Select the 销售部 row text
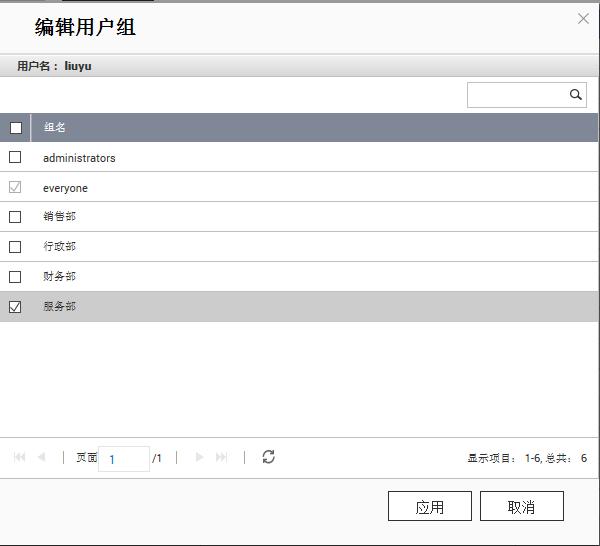This screenshot has height=546, width=600. [59, 216]
